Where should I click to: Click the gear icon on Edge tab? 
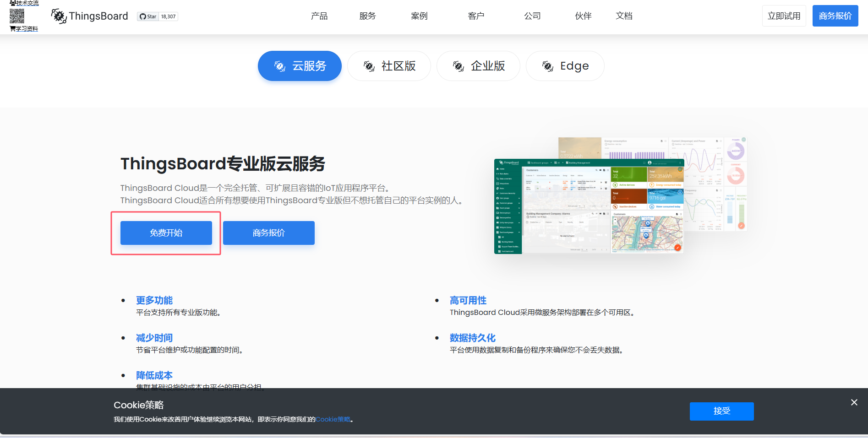(548, 66)
